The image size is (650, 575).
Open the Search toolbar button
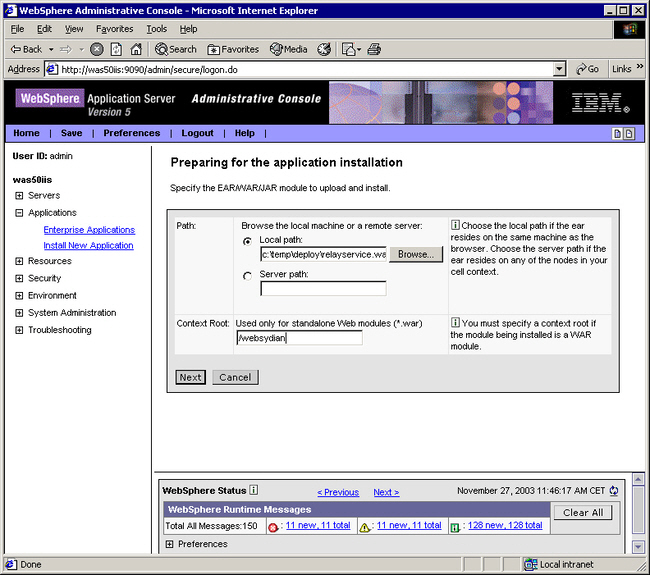click(x=175, y=49)
